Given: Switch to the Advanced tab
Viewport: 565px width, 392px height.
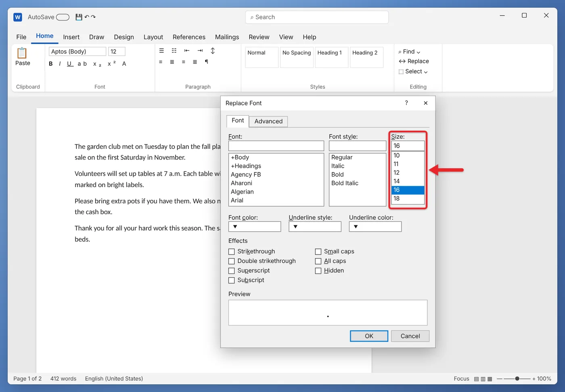Looking at the screenshot, I should (x=268, y=121).
